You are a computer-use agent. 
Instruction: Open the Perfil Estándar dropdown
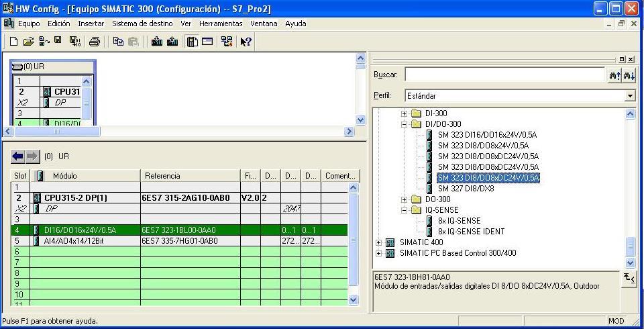tap(631, 96)
